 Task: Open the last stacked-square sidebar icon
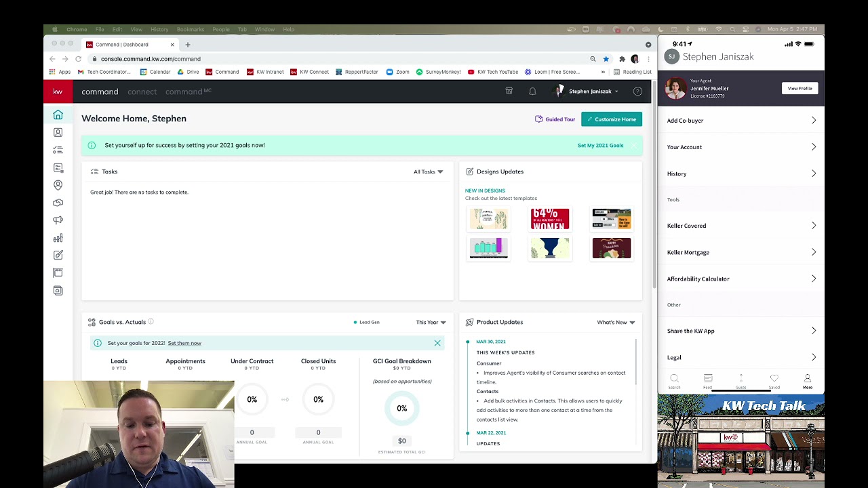pyautogui.click(x=58, y=290)
